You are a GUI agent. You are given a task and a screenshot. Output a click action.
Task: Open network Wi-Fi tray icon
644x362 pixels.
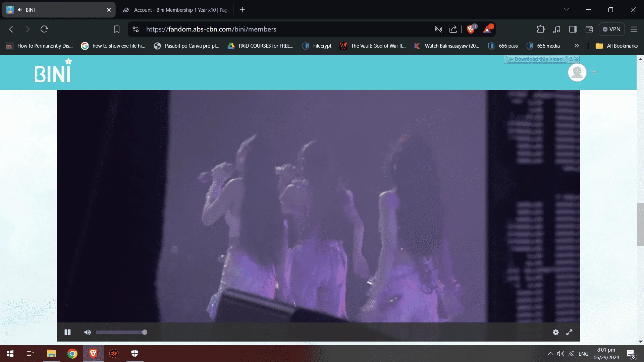571,354
